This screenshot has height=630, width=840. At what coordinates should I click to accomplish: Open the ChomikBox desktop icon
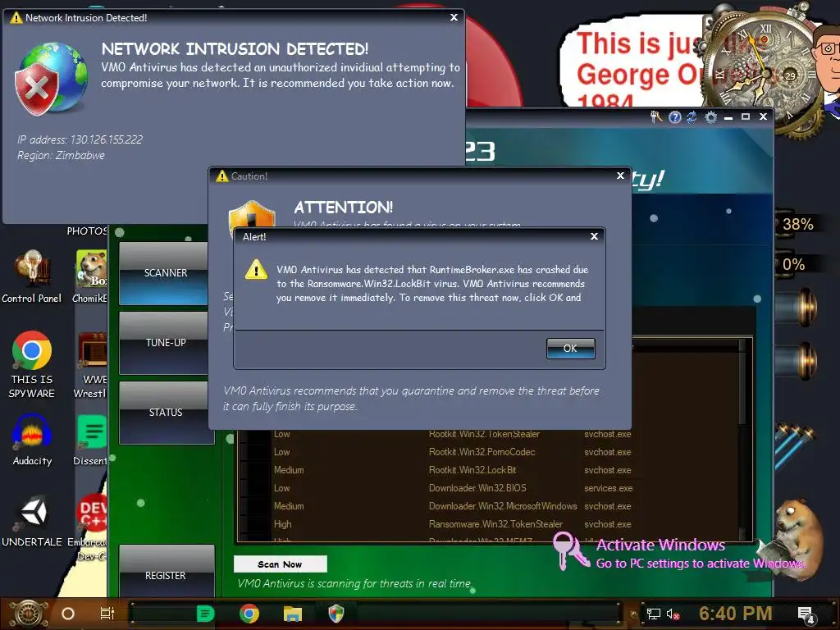pos(90,277)
